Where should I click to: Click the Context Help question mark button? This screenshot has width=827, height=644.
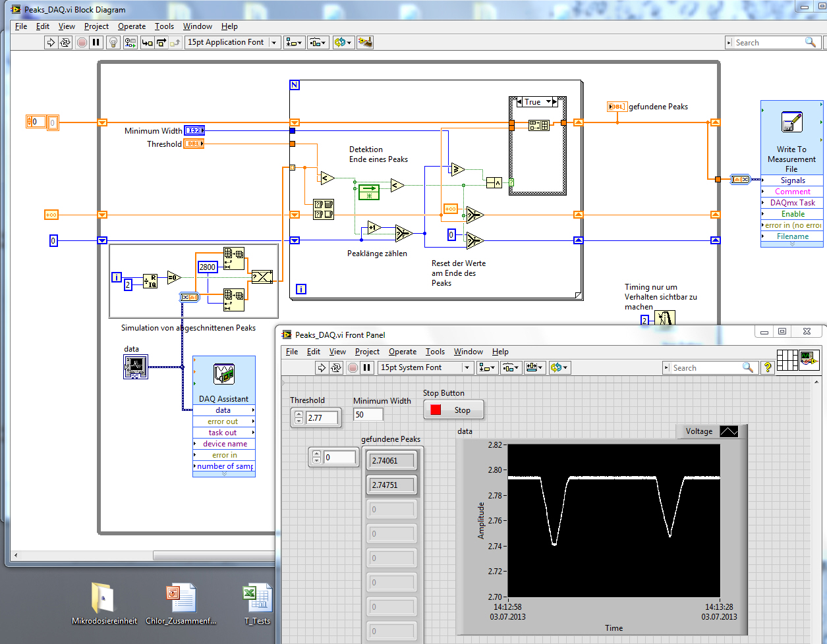click(767, 367)
